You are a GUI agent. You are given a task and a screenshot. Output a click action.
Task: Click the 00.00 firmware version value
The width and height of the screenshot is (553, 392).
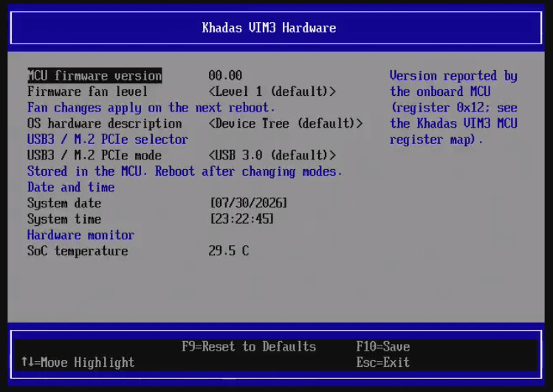225,75
